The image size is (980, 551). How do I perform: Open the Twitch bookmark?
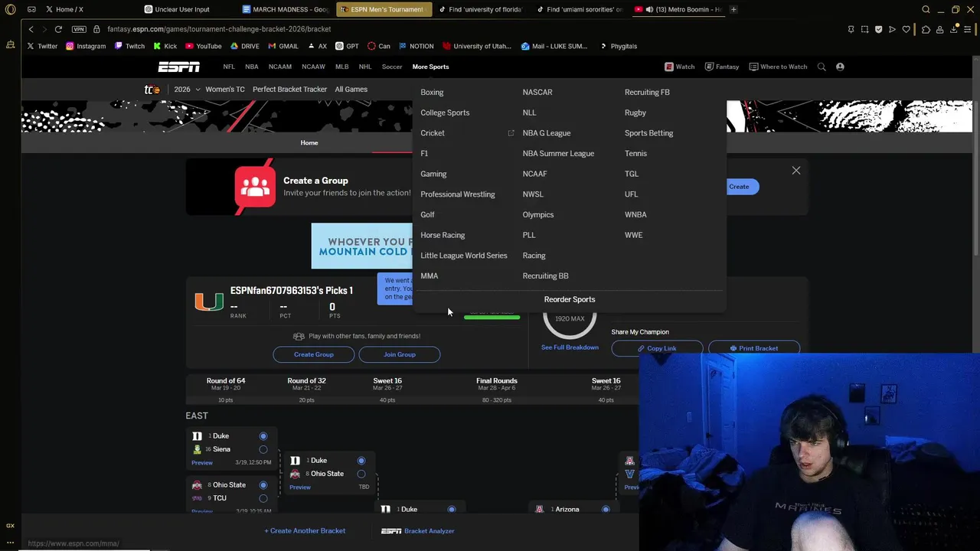tap(129, 46)
